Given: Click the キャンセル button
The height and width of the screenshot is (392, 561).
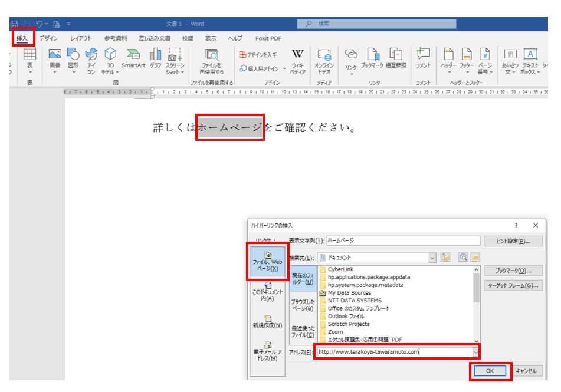Looking at the screenshot, I should tap(526, 371).
